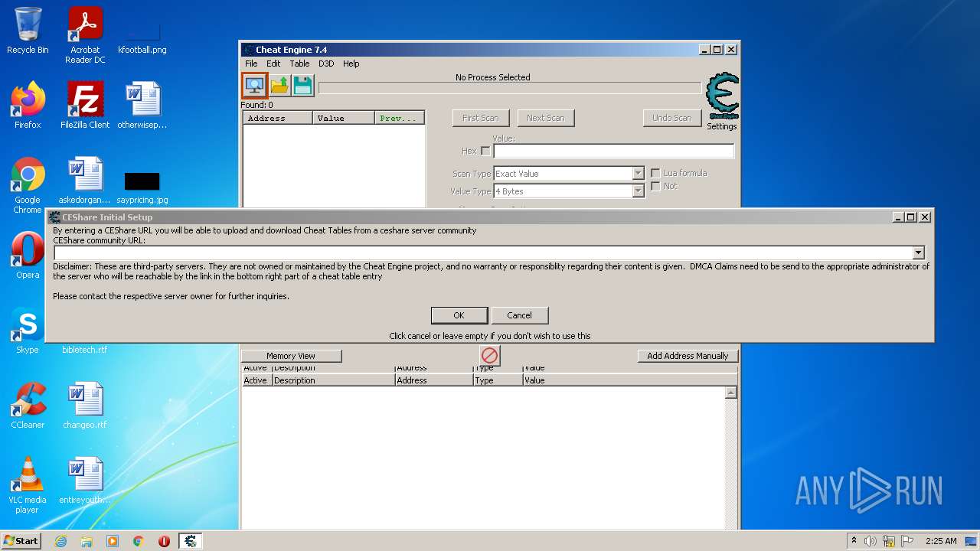Show hidden tray icons arrow
The width and height of the screenshot is (980, 551).
[854, 541]
